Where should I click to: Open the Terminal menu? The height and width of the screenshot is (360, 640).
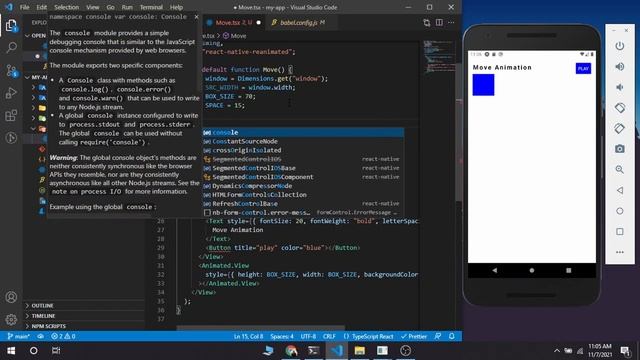click(151, 7)
